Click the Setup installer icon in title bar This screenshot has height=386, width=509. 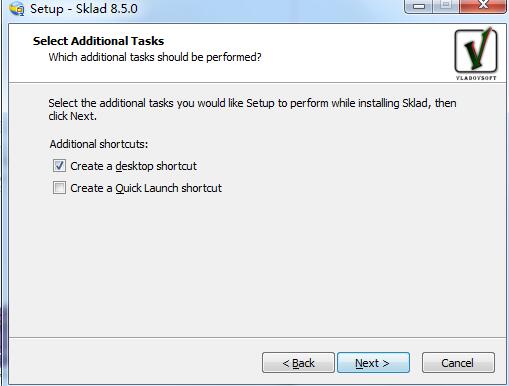(x=17, y=8)
